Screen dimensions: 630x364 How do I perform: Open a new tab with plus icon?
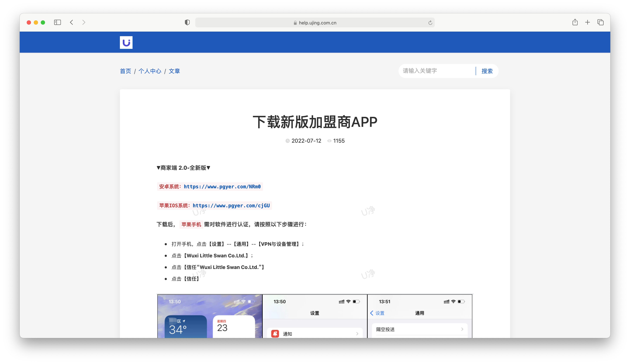click(587, 22)
